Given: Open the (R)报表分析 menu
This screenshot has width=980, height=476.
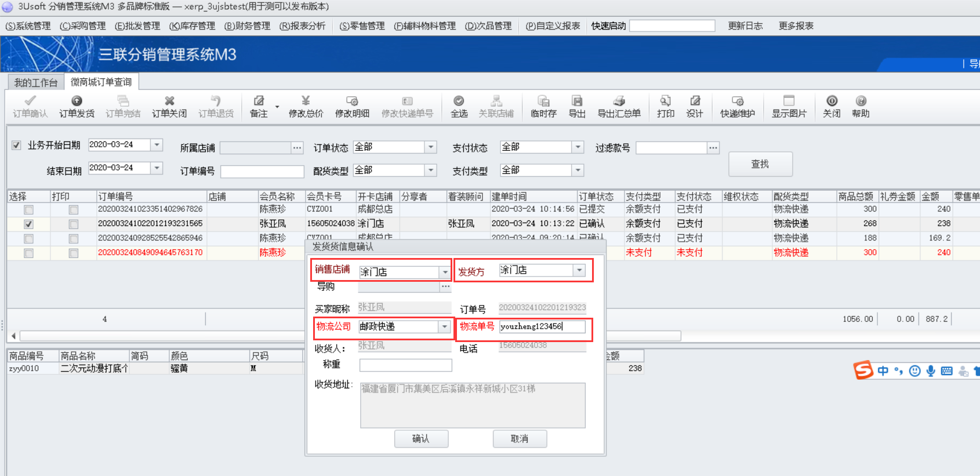Looking at the screenshot, I should point(302,26).
